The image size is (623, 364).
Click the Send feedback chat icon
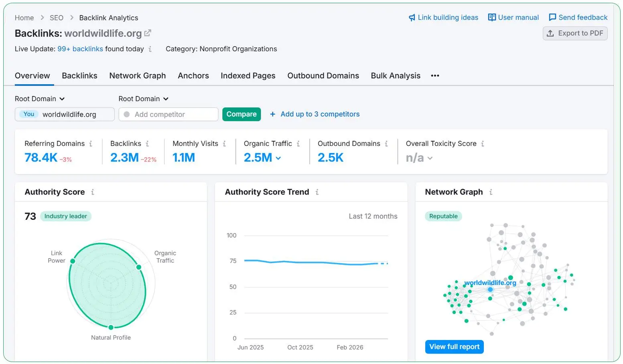coord(552,17)
